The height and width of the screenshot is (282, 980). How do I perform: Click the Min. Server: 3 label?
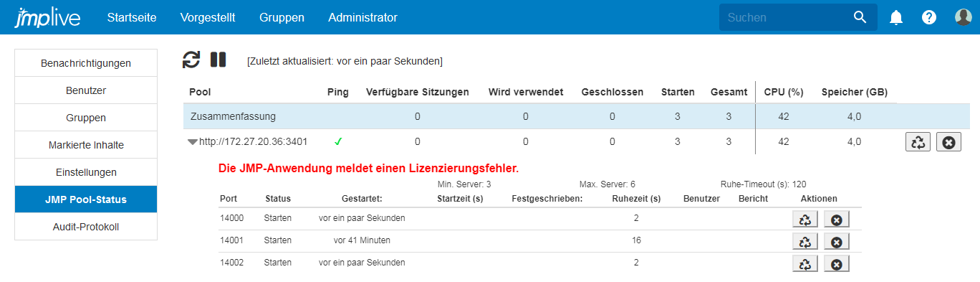464,184
